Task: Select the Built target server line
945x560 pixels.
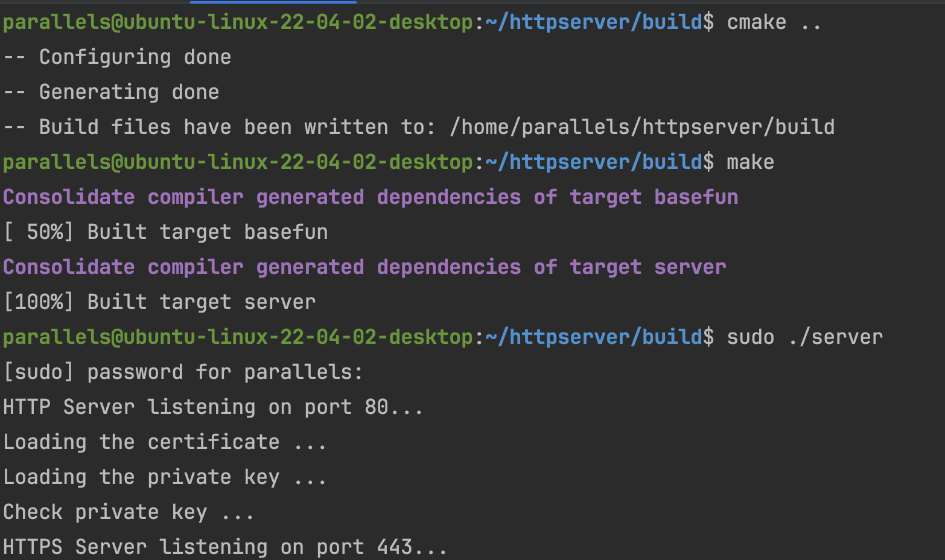Action: point(201,302)
